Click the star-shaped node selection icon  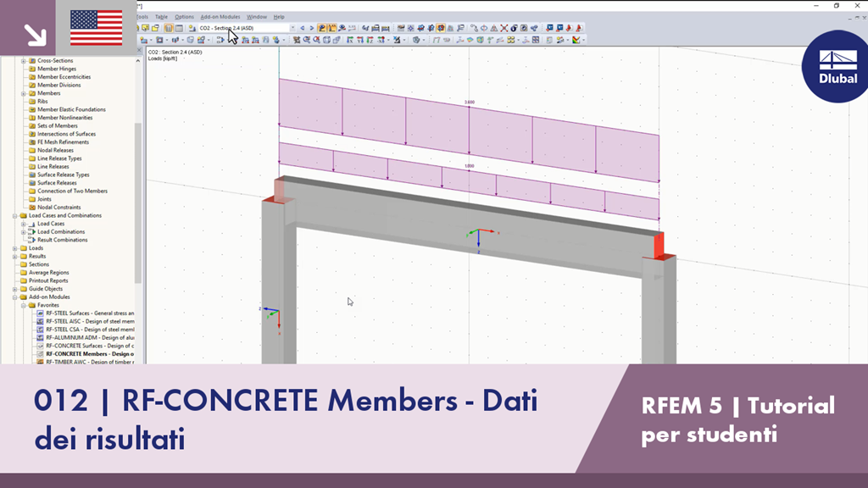[x=411, y=28]
